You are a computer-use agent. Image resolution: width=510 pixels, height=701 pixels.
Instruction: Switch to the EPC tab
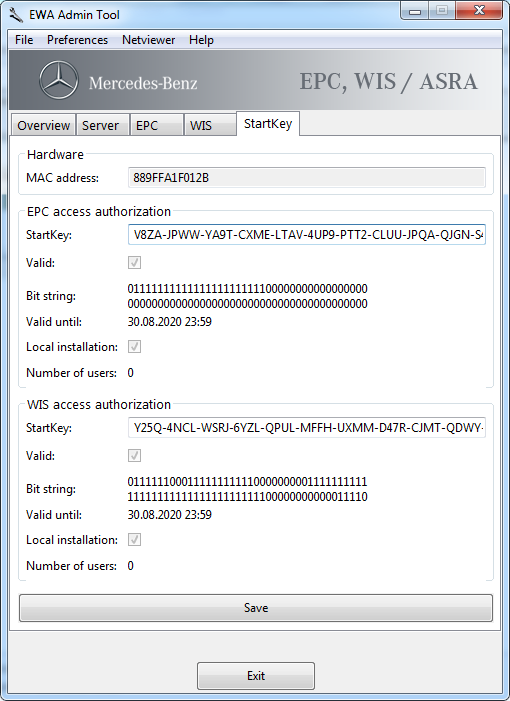point(156,125)
